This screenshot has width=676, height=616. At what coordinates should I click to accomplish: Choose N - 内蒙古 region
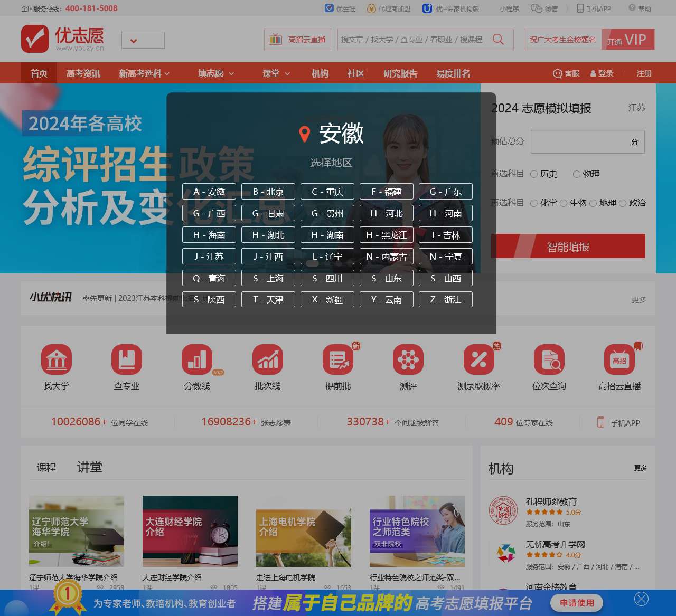[x=387, y=257]
